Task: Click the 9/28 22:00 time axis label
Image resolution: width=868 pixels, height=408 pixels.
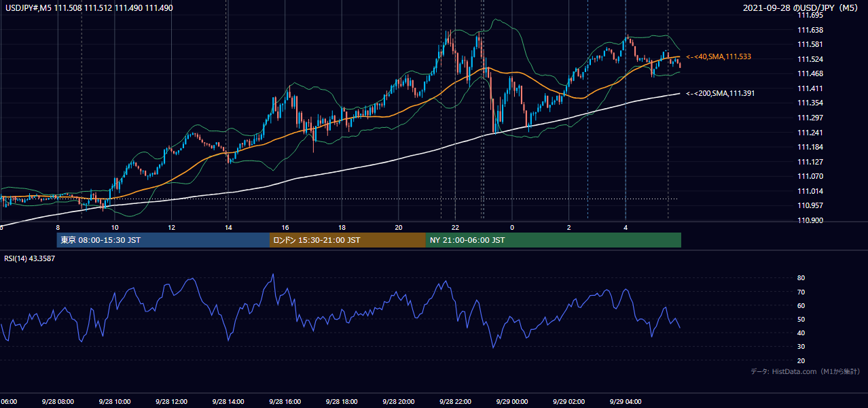Action: (x=454, y=401)
